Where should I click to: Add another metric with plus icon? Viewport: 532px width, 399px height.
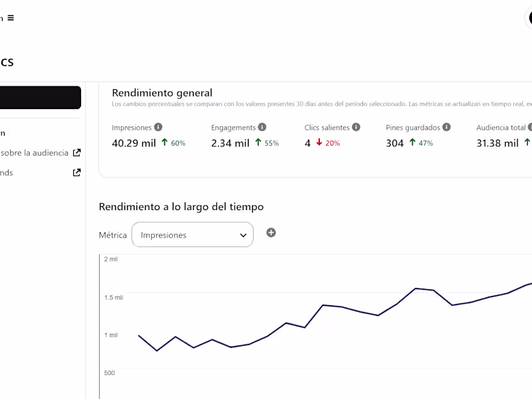click(x=271, y=233)
